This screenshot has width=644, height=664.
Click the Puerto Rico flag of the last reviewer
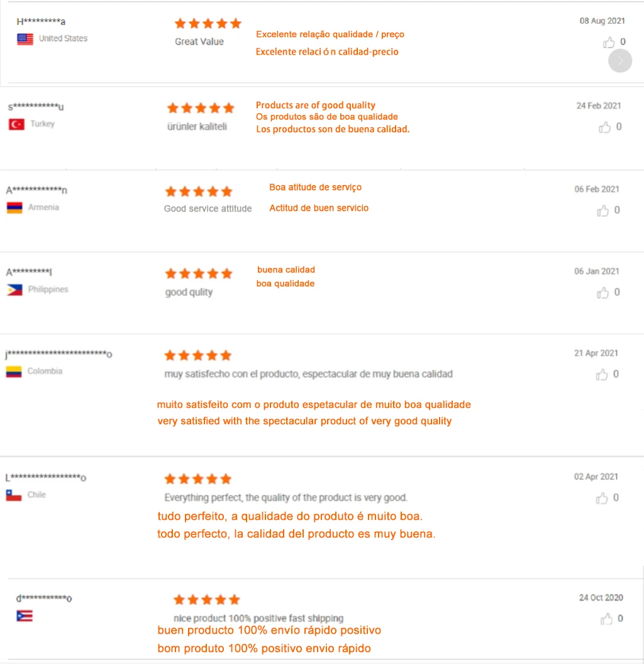pyautogui.click(x=24, y=616)
